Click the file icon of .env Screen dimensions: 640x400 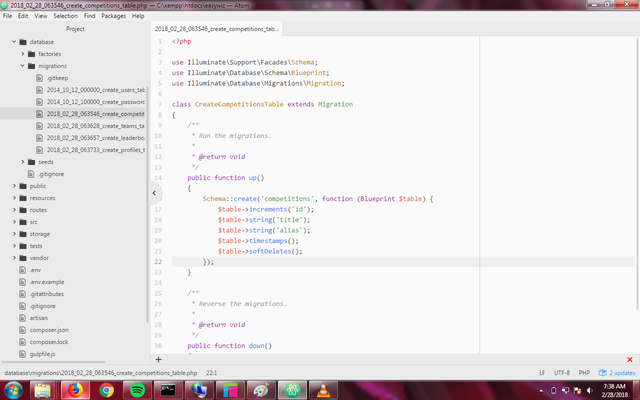point(23,269)
